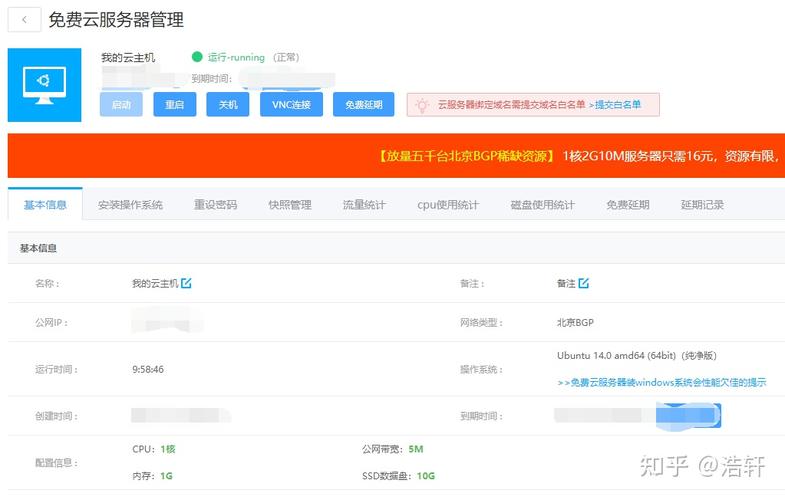The image size is (785, 500).
Task: Click the 公网IP label
Action: click(x=52, y=323)
